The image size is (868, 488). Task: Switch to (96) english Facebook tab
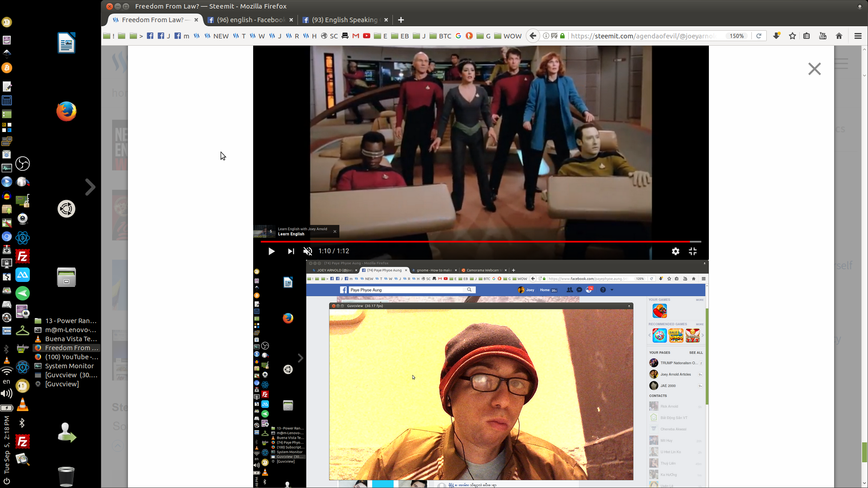(250, 20)
